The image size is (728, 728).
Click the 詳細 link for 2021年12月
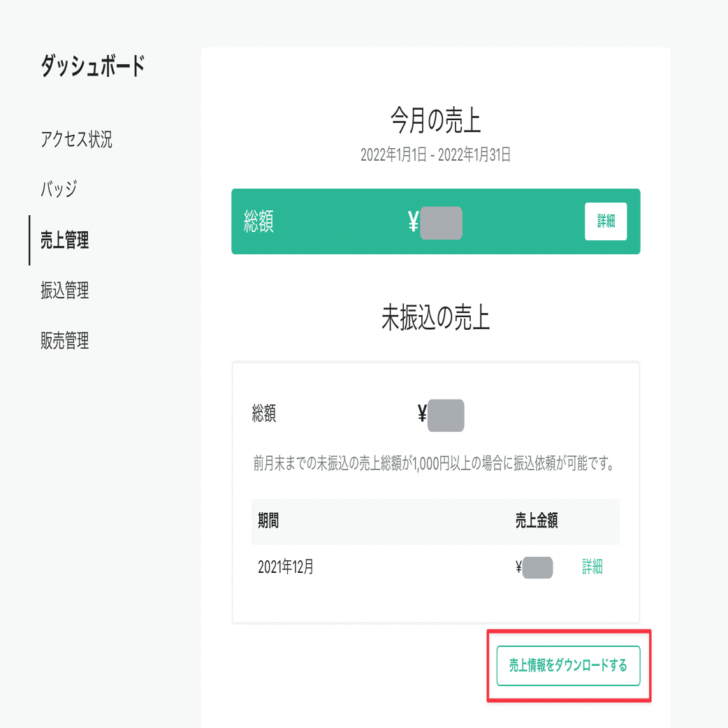tap(592, 567)
